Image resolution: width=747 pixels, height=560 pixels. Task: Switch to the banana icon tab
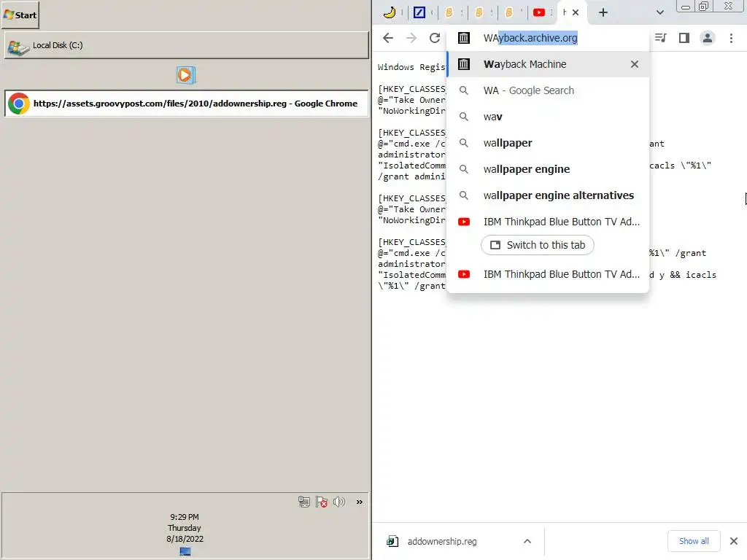[x=390, y=12]
